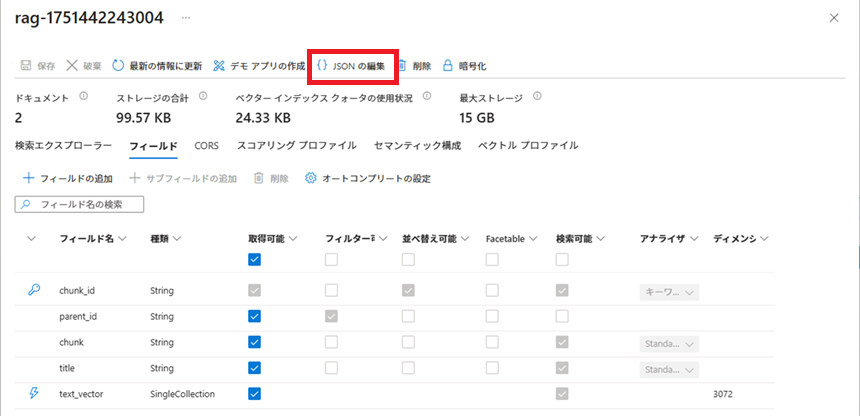Expand the 並べ替え可能 column header menu
This screenshot has height=416, width=860.
pos(466,239)
